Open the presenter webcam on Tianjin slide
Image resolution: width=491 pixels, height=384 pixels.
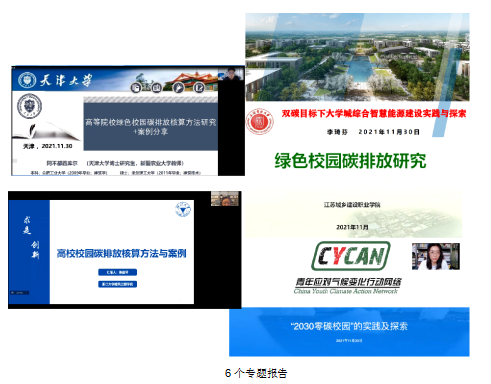pos(231,74)
